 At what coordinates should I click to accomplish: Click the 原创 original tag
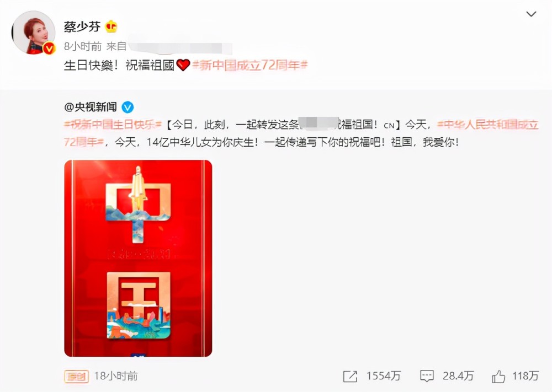pyautogui.click(x=76, y=377)
